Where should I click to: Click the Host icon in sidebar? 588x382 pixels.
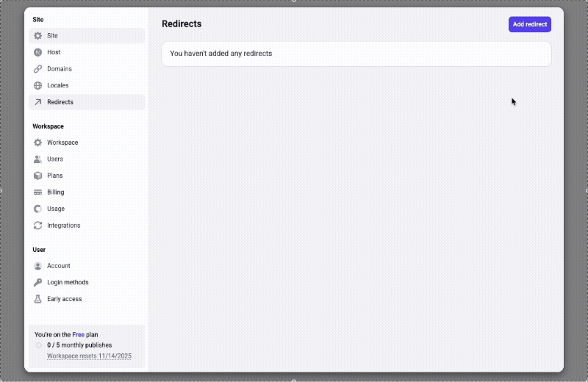38,52
